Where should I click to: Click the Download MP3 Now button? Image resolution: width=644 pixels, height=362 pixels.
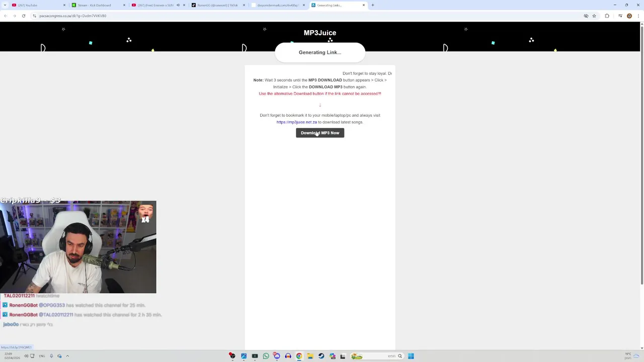coord(320,133)
